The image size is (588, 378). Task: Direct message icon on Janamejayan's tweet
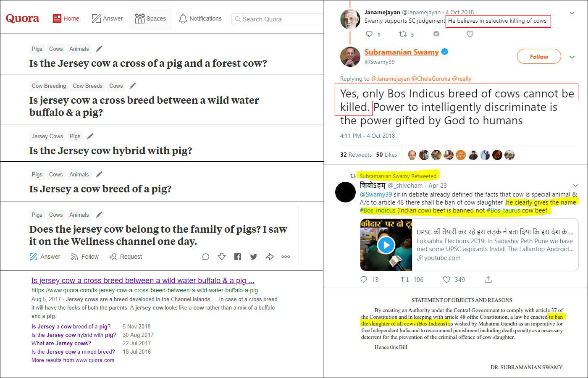(436, 34)
